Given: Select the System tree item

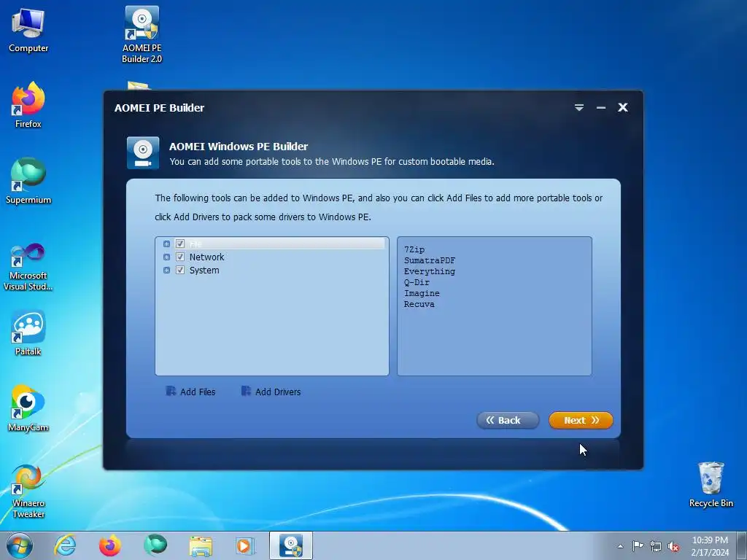Looking at the screenshot, I should click(x=204, y=271).
